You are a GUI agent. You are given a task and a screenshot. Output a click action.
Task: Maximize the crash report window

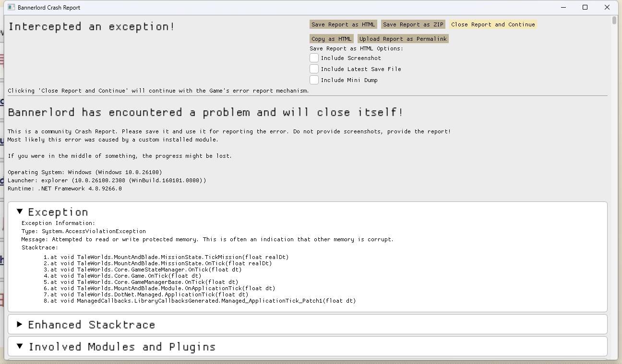[x=585, y=7]
